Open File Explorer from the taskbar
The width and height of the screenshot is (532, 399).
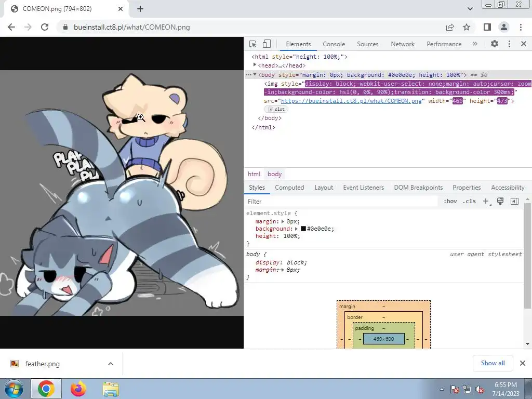[111, 389]
